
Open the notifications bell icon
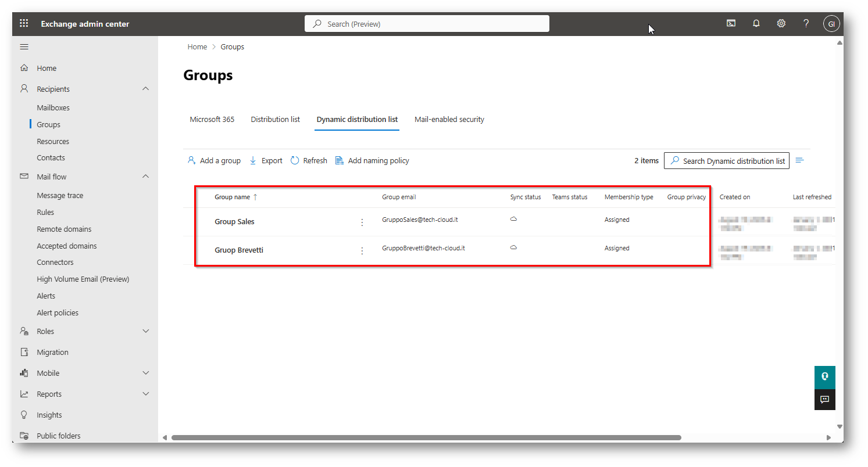tap(756, 24)
